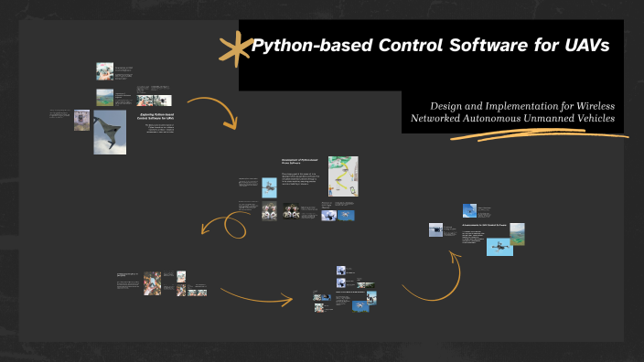
Task: Click the subtitle "Design and Implementation for Wireless"
Action: 522,106
